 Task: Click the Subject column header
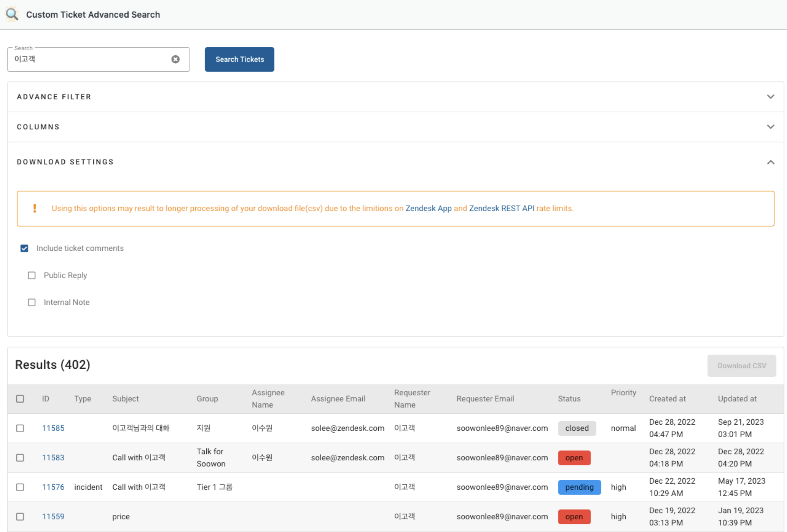click(126, 399)
